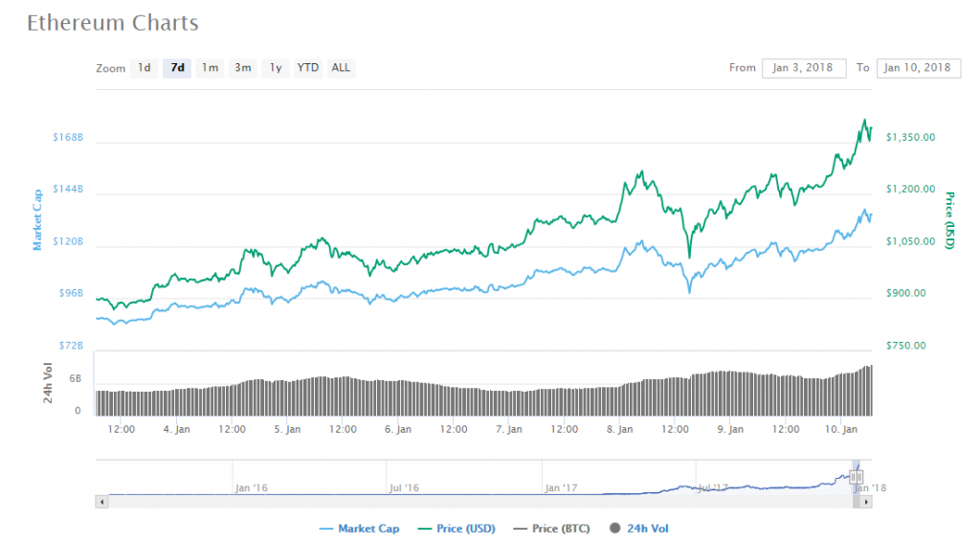Click the vertical Market Cap axis title
This screenshot has width=980, height=543.
37,219
